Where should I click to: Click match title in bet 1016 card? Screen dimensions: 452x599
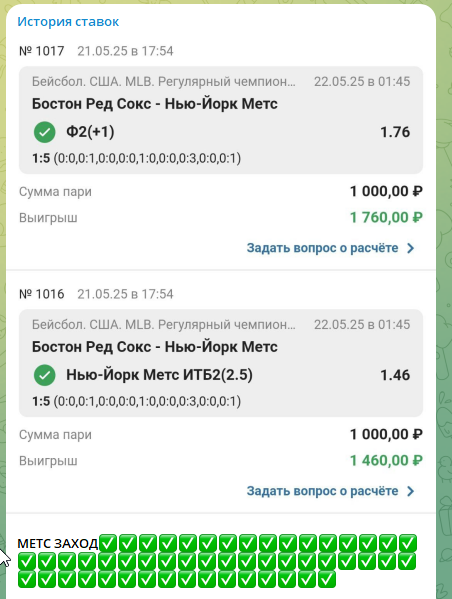tap(155, 347)
